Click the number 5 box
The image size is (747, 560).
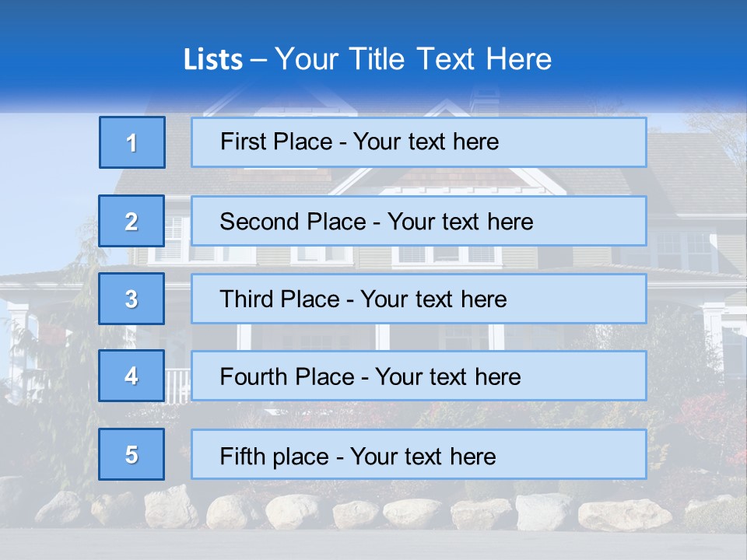point(132,454)
